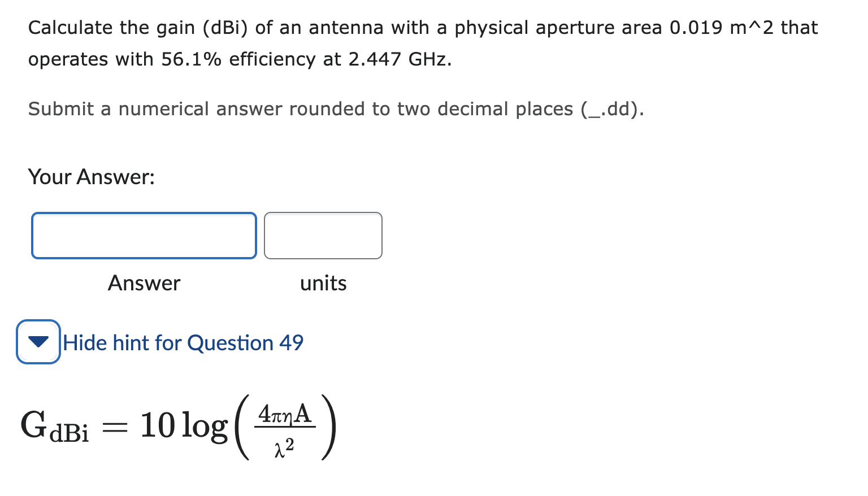Click the units label text
This screenshot has height=496, width=868.
tap(323, 283)
